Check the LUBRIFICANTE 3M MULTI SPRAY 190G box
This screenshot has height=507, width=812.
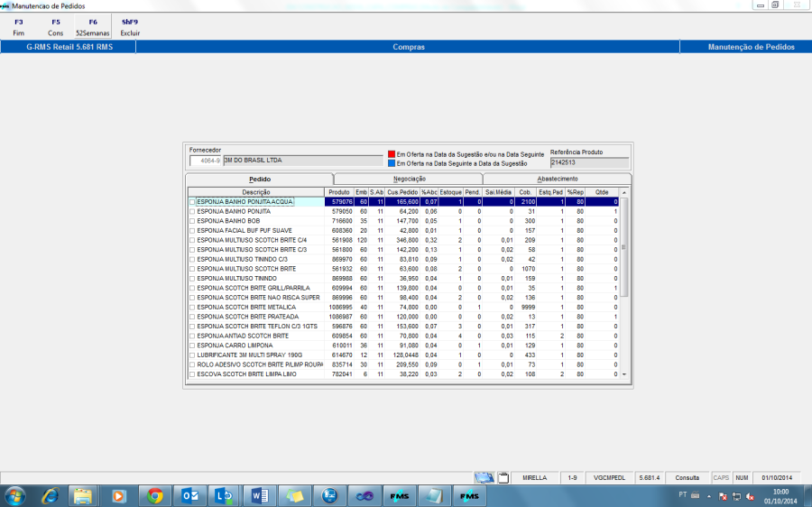[x=192, y=355]
